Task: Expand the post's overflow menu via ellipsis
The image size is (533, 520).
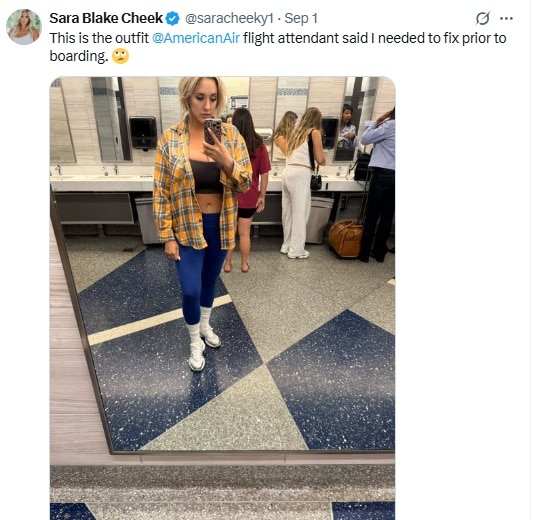Action: (506, 18)
